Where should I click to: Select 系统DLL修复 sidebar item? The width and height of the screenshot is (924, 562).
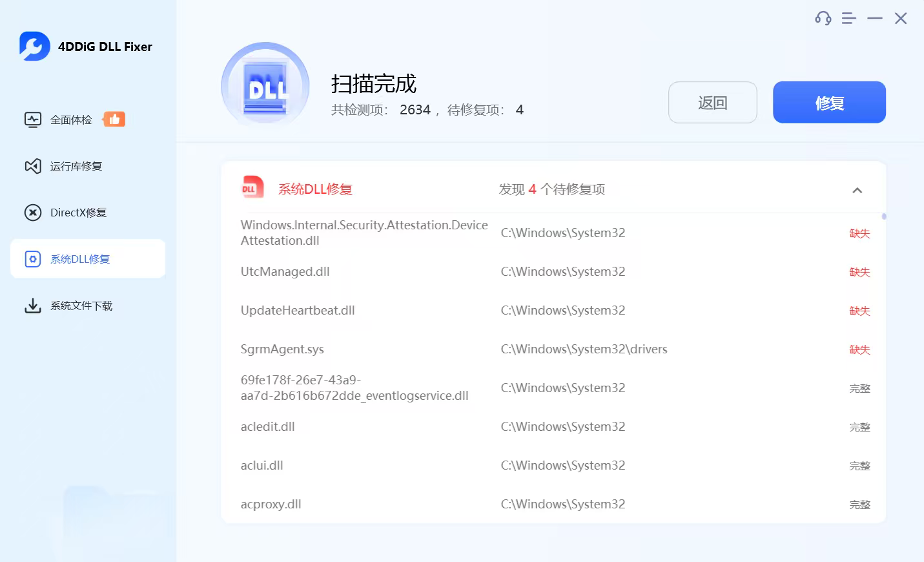[x=88, y=259]
